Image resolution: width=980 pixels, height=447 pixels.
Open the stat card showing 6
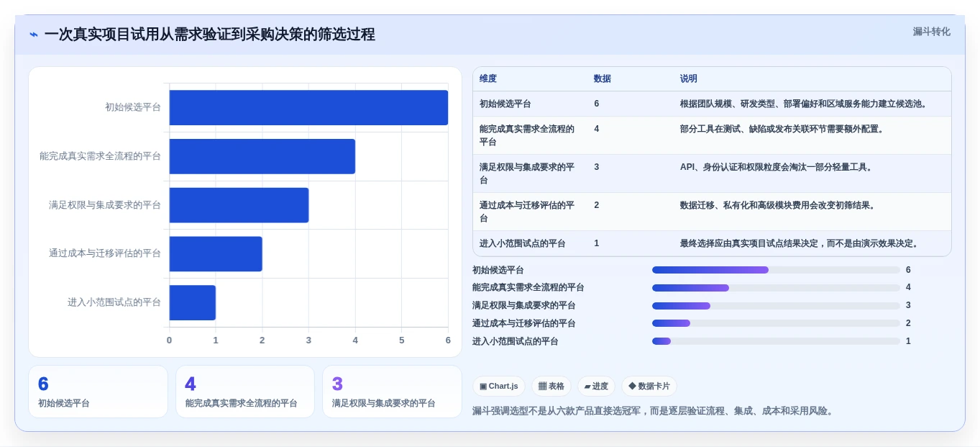(99, 392)
